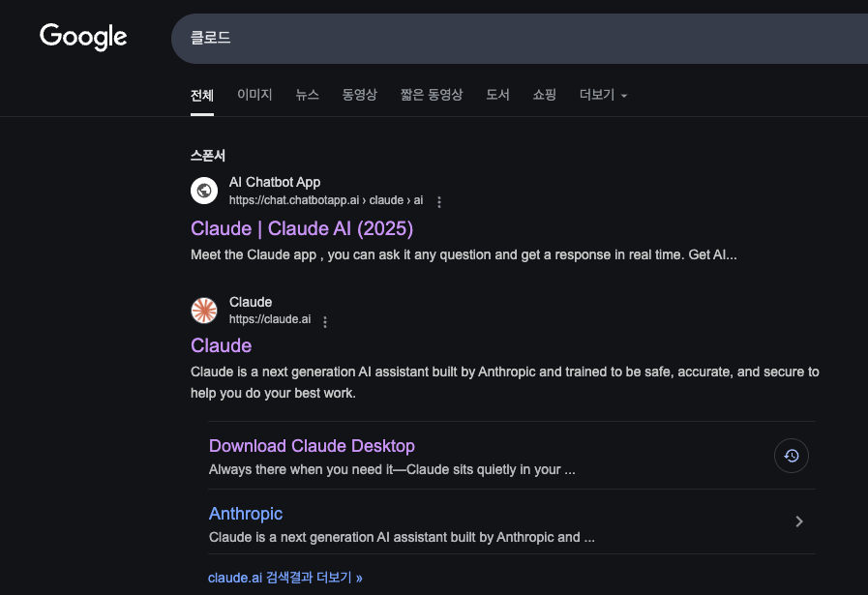
Task: Switch to the 이미지 tab
Action: (254, 95)
